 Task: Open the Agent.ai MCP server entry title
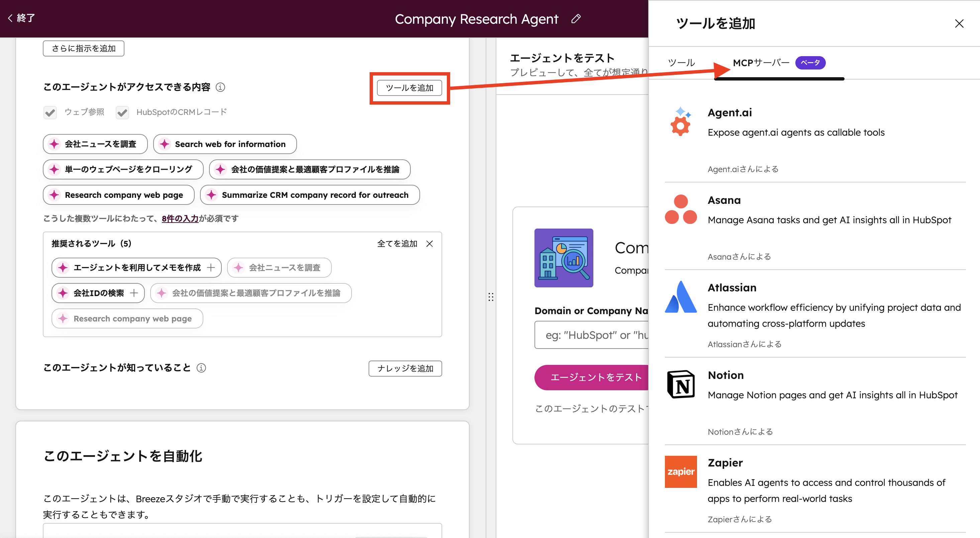730,113
